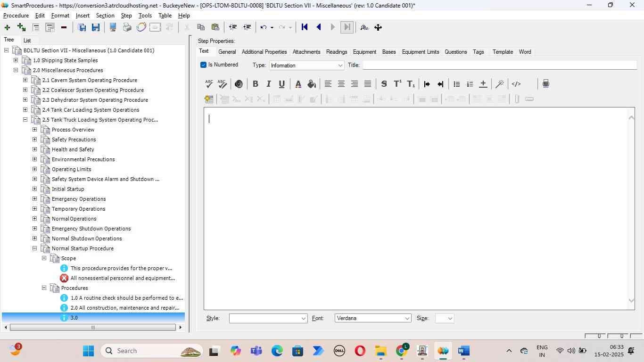Click the Paste clipboard icon
This screenshot has height=362, width=644.
(215, 27)
